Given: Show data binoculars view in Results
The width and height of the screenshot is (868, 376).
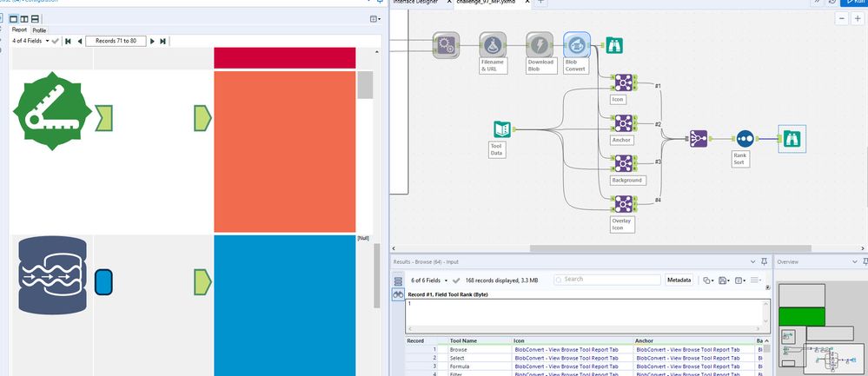Looking at the screenshot, I should click(x=398, y=295).
